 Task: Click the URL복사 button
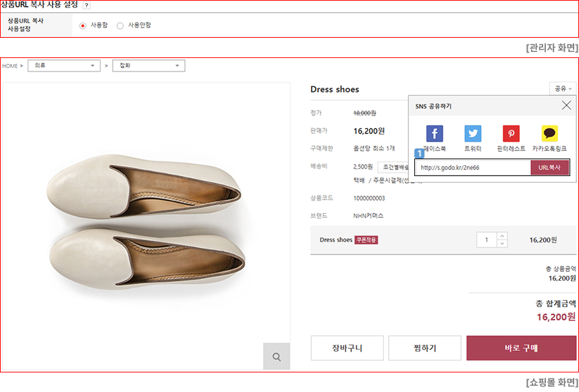coord(549,167)
